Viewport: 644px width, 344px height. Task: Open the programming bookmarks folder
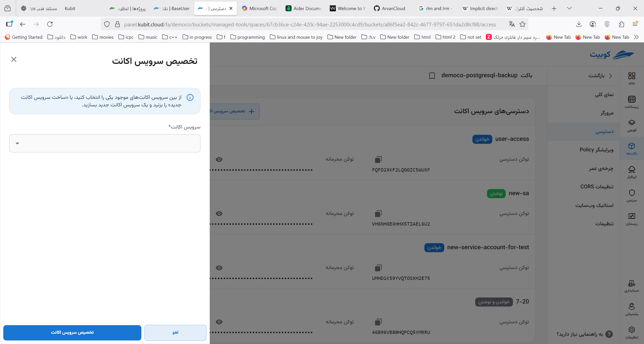(248, 37)
